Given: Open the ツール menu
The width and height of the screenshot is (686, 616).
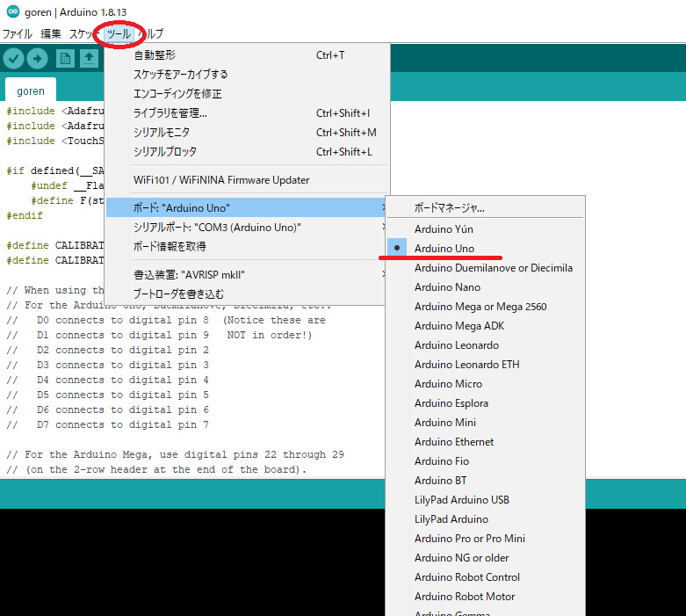Looking at the screenshot, I should click(119, 33).
